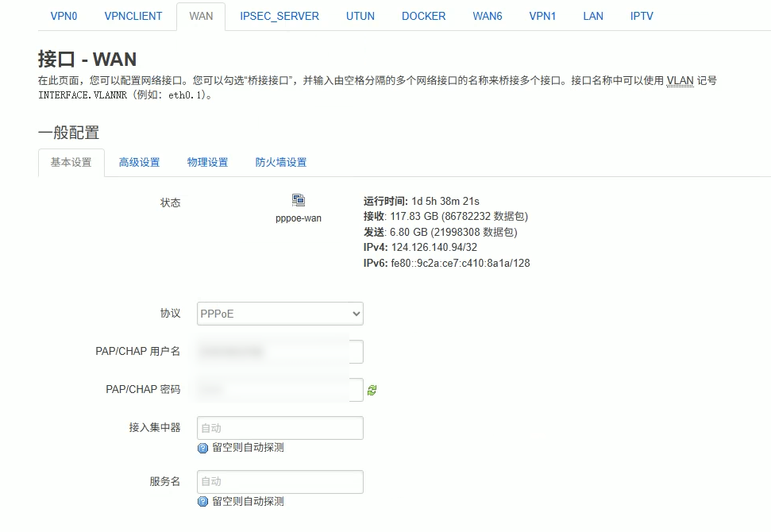
Task: Select the 基本设置 tab
Action: [71, 161]
